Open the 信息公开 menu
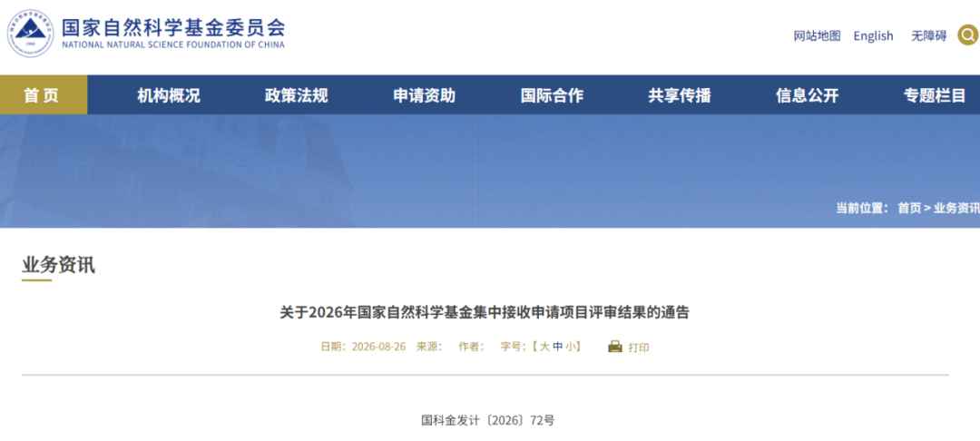The image size is (980, 441). click(807, 95)
